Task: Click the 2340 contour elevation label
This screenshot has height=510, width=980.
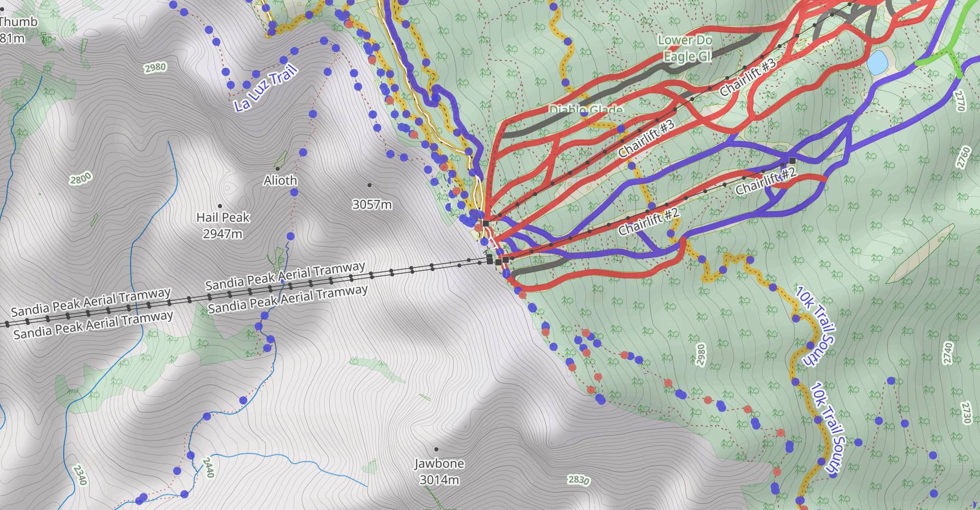Action: [x=80, y=475]
